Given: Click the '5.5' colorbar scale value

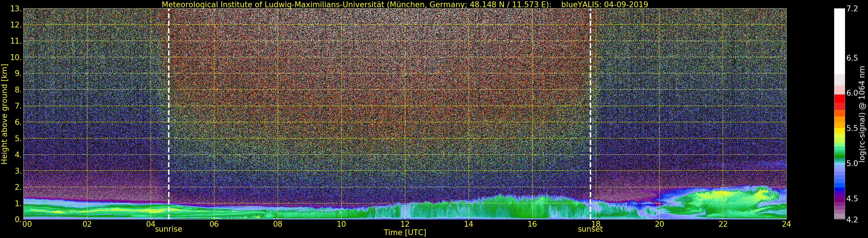Looking at the screenshot, I should click(852, 128).
